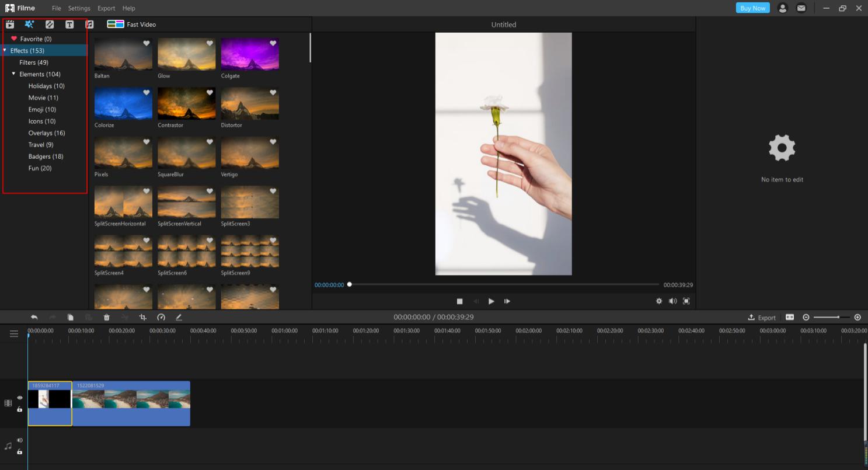868x470 pixels.
Task: Open preview settings gear icon
Action: pos(659,301)
